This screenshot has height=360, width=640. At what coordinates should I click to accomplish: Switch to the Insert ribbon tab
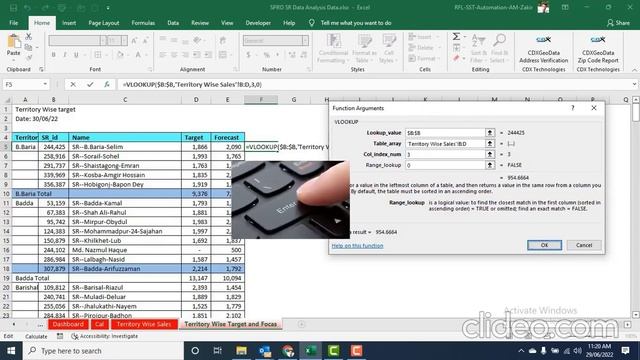pyautogui.click(x=69, y=23)
